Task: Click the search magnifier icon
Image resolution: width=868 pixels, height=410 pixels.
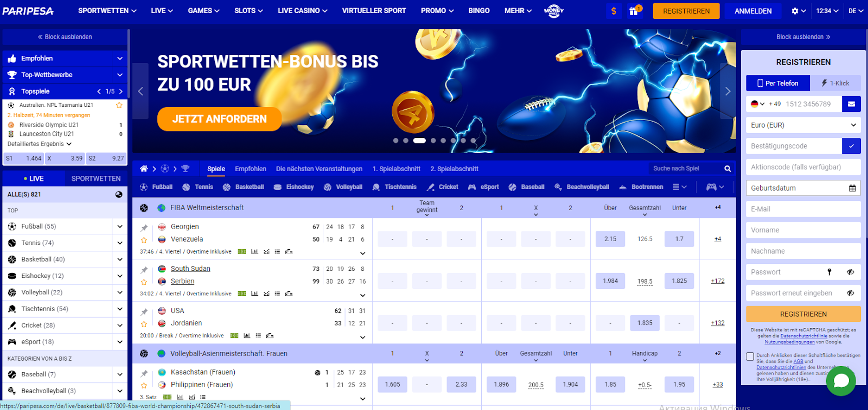Action: click(727, 169)
